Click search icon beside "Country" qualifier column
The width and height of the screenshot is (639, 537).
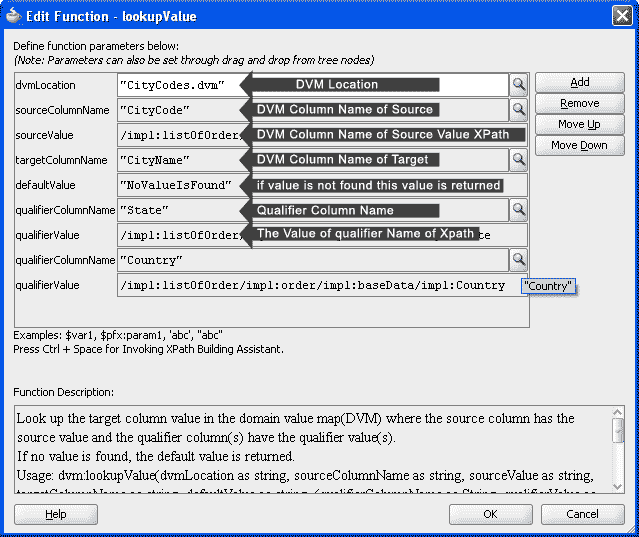518,260
